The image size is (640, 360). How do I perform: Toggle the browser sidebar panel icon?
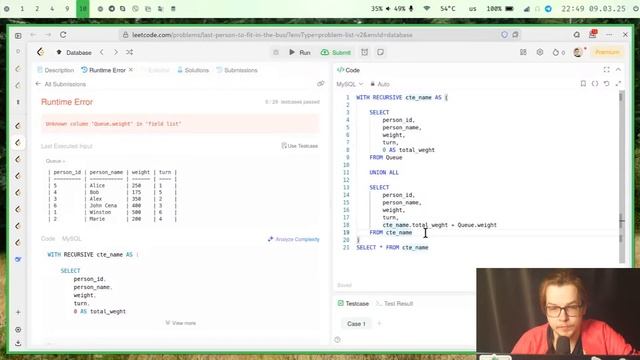tap(18, 36)
